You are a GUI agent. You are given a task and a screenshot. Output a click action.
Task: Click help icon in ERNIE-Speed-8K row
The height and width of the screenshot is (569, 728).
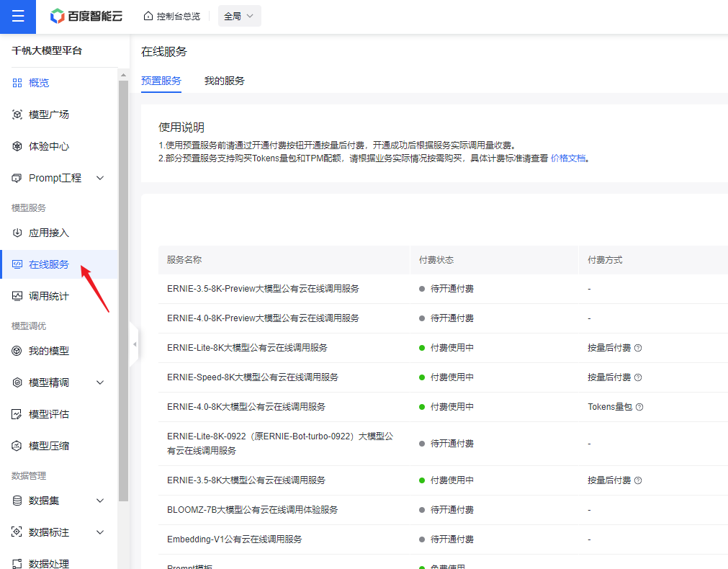638,377
